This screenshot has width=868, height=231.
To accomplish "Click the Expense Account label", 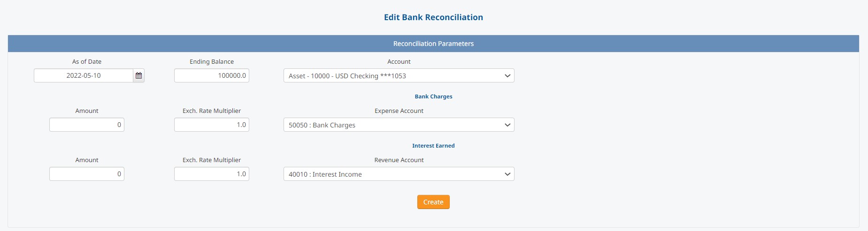I will (399, 111).
